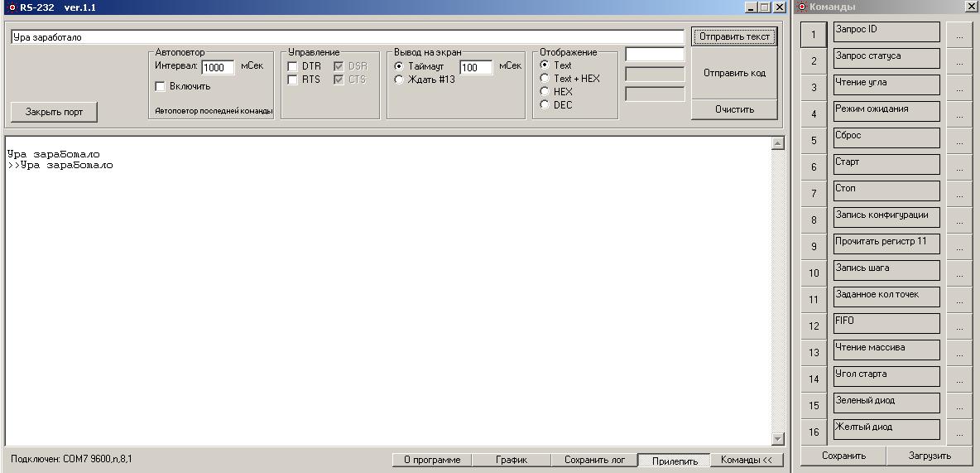Select the HEX display radio option
This screenshot has height=473, width=980.
tap(545, 92)
